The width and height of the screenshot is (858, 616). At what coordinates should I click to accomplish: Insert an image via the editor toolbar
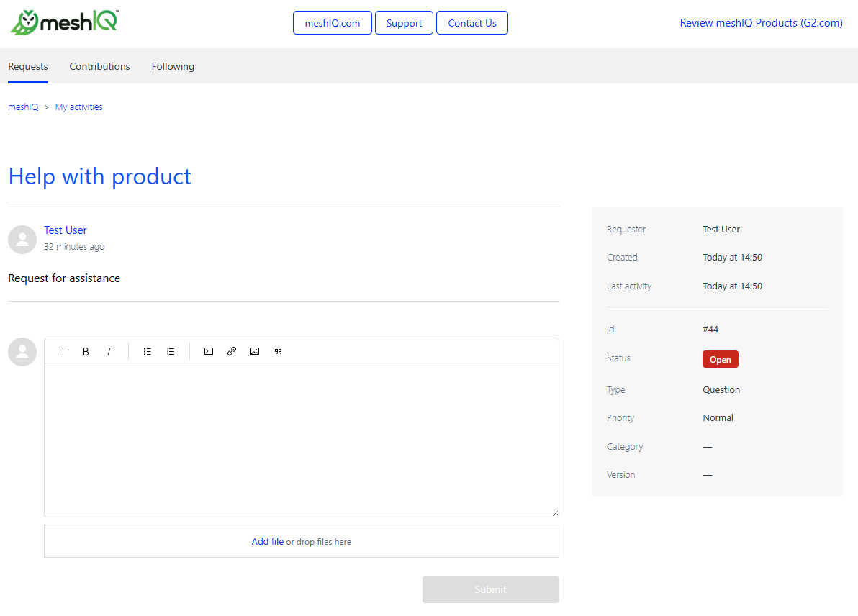255,351
